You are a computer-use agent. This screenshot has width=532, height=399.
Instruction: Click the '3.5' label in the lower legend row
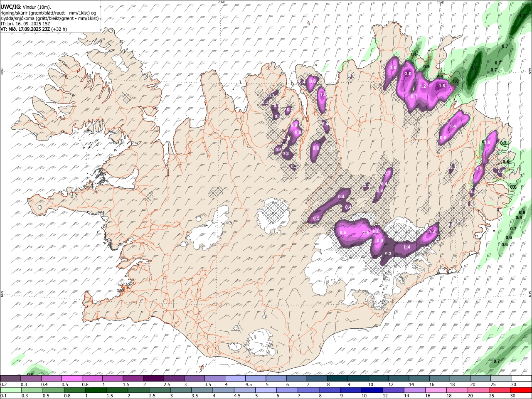pos(194,396)
